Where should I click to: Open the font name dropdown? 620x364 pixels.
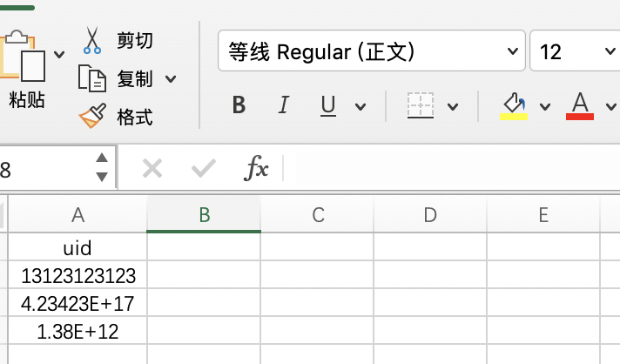point(513,51)
